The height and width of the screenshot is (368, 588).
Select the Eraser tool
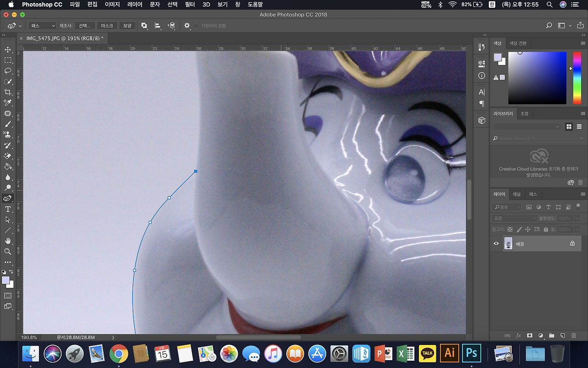tap(8, 156)
